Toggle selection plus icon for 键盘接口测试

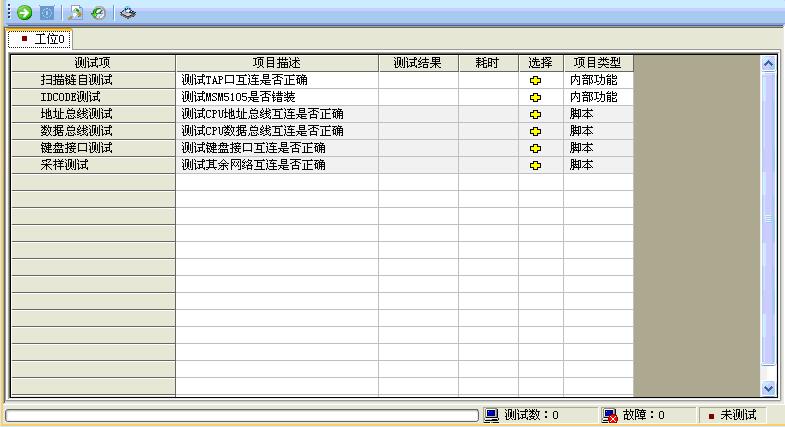535,148
